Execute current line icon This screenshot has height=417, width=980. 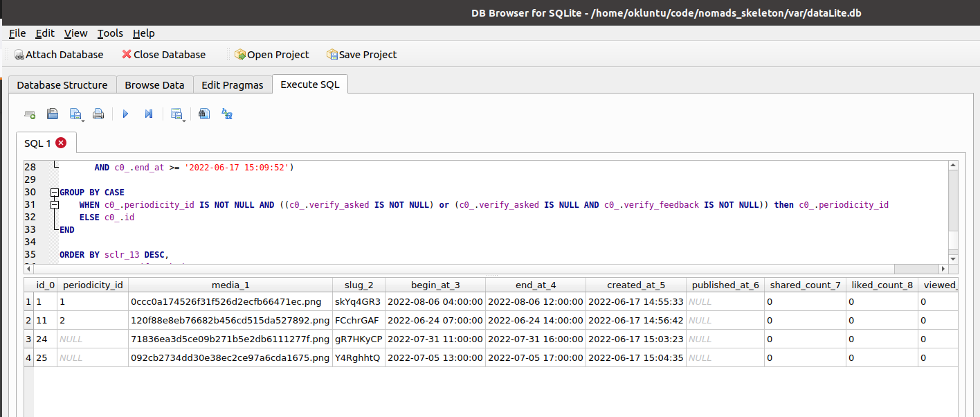pyautogui.click(x=149, y=114)
